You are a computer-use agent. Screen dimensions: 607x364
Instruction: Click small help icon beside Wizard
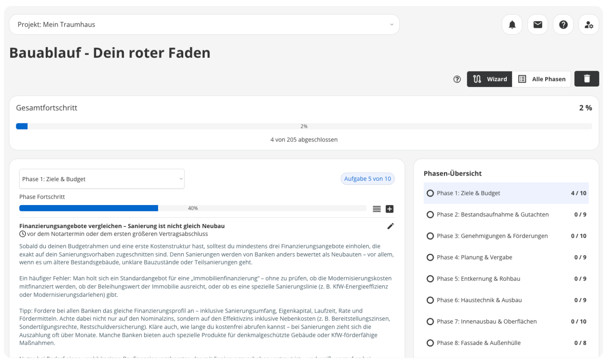point(457,79)
